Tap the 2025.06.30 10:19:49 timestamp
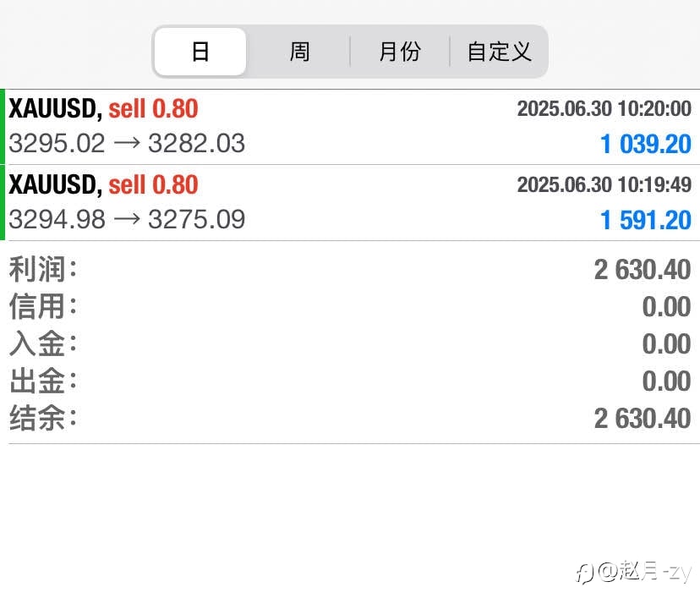Screen dimensions: 700x609 tap(604, 184)
